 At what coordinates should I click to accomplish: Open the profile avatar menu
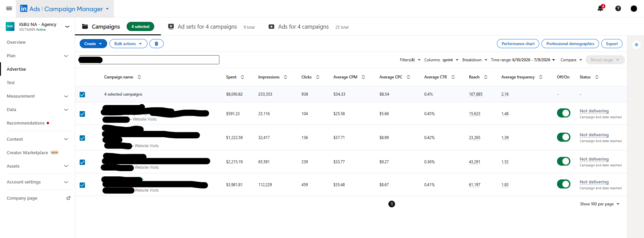[x=634, y=8]
